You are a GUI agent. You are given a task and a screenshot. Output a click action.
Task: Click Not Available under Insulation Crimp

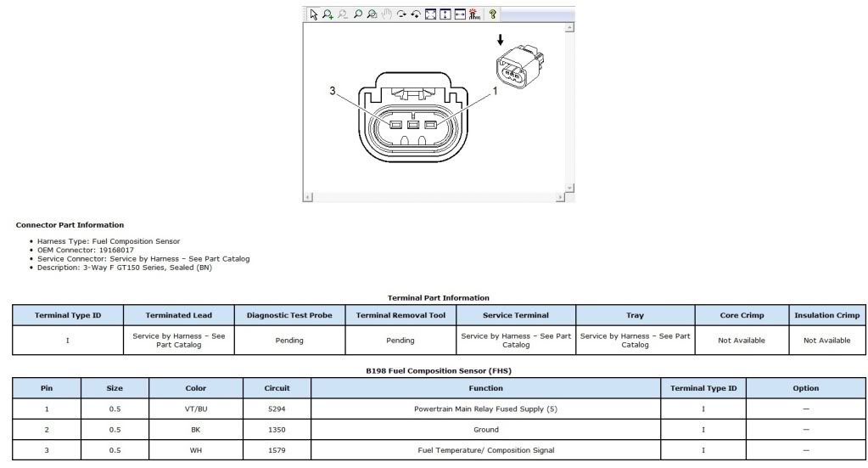(827, 341)
